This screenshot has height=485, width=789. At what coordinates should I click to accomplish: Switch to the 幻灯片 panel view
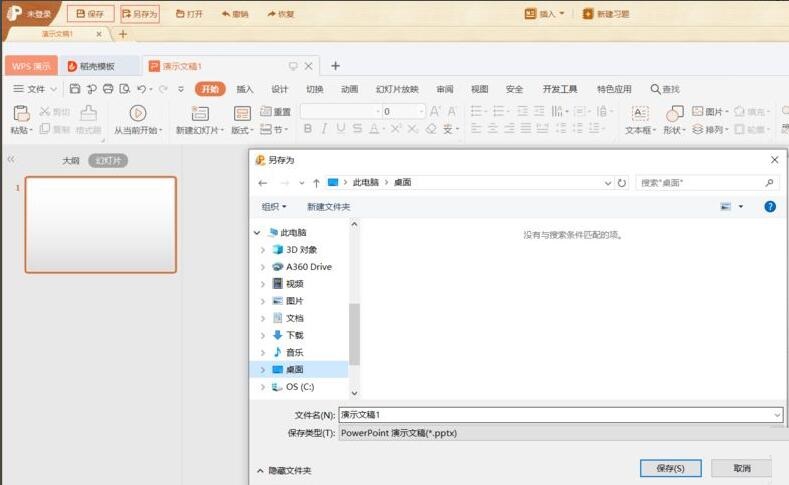point(108,160)
